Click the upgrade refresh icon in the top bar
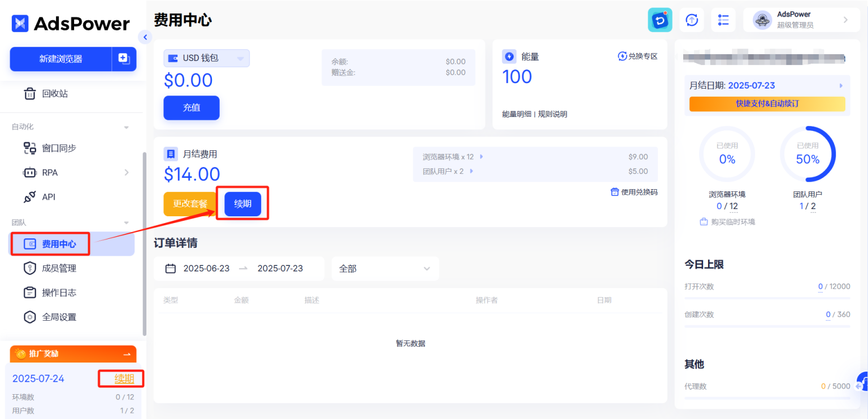Image resolution: width=868 pixels, height=419 pixels. coord(691,19)
